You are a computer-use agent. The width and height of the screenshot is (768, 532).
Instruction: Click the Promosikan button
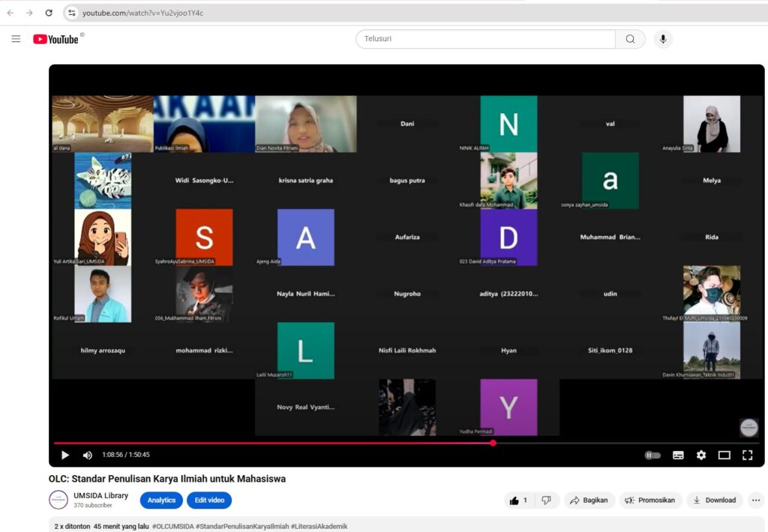point(650,501)
